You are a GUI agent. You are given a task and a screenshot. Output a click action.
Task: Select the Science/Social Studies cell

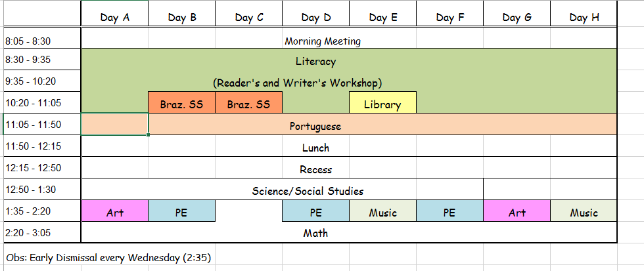click(283, 190)
